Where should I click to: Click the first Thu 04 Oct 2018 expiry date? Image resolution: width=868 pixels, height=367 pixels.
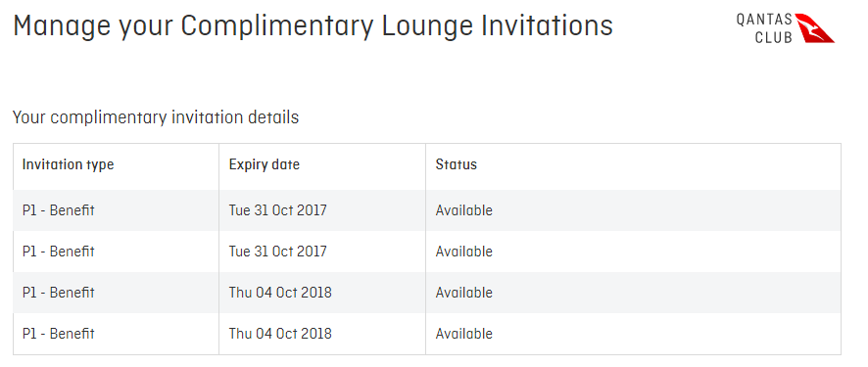coord(280,293)
